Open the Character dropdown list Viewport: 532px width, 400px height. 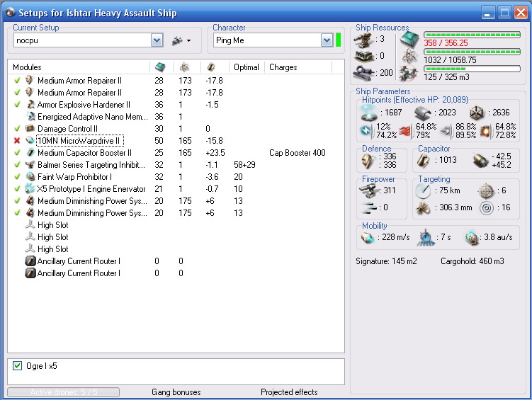point(327,41)
